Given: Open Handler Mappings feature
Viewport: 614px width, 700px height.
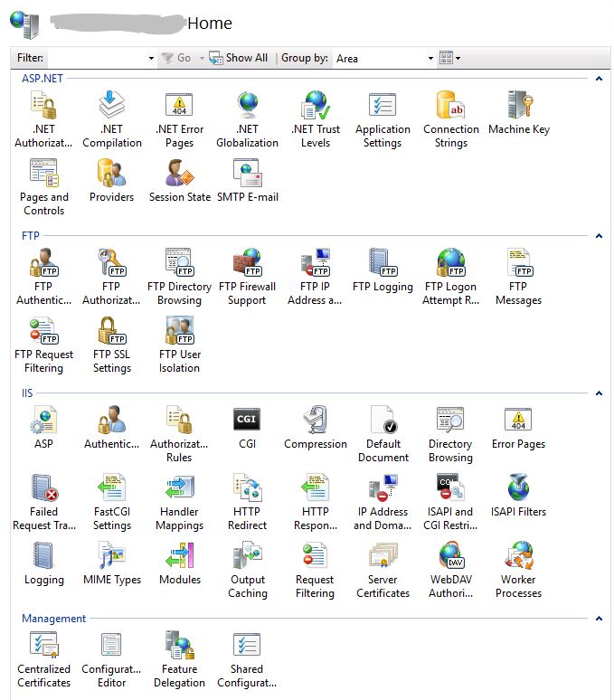Looking at the screenshot, I should [179, 502].
